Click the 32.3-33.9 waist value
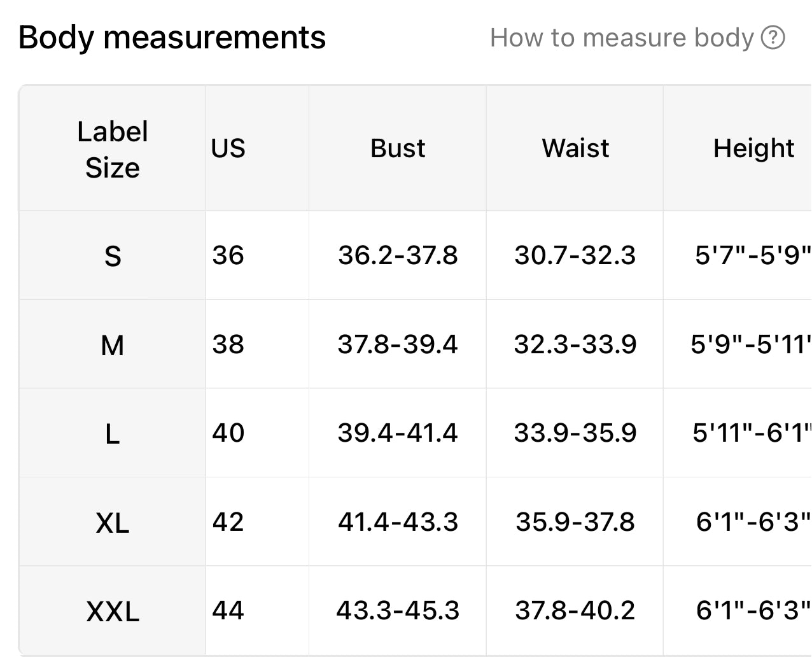 coord(575,344)
